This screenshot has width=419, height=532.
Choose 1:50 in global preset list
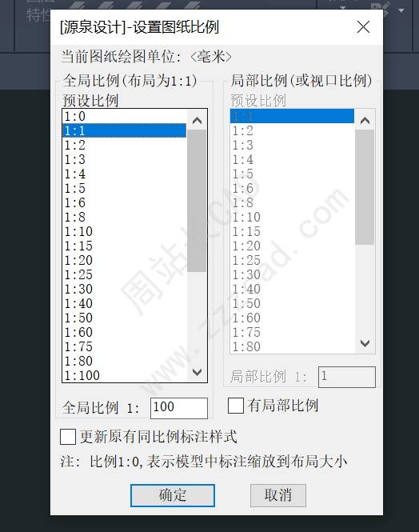coord(125,318)
